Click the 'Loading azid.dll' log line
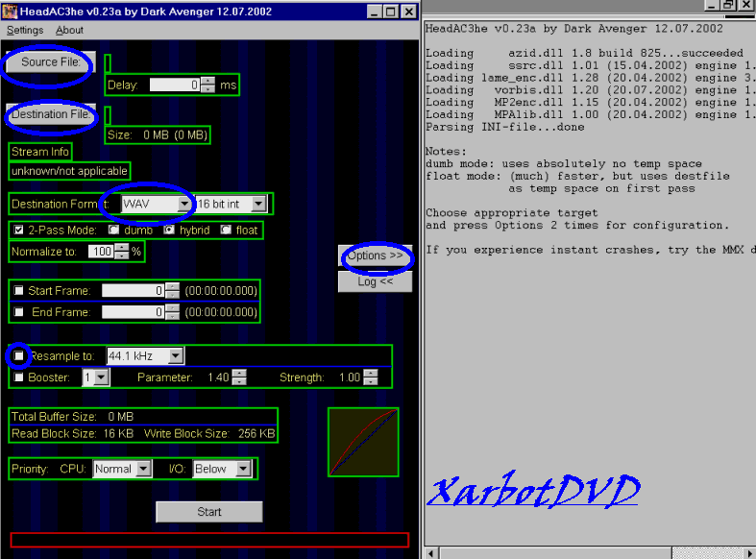This screenshot has width=756, height=559. (584, 53)
